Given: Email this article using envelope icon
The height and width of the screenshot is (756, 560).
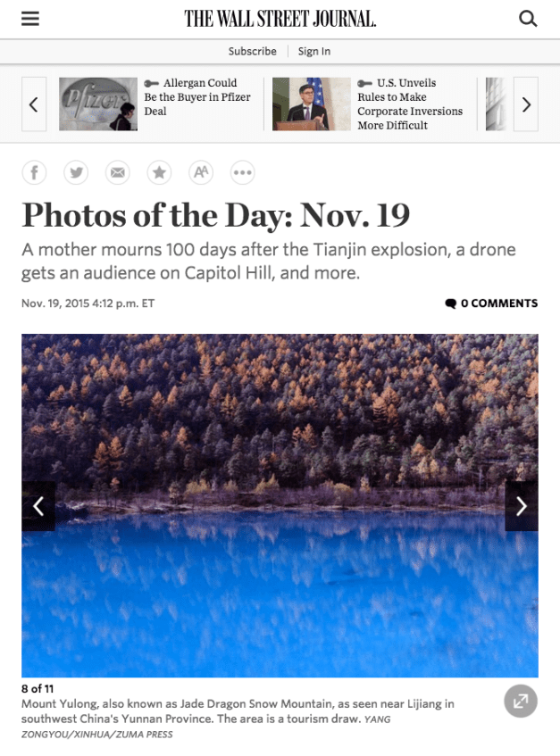Looking at the screenshot, I should 118,172.
